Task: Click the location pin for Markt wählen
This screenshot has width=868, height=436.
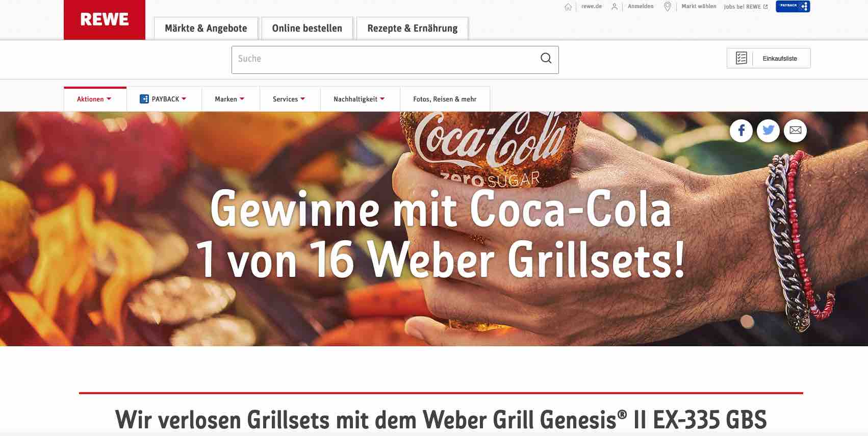Action: (x=667, y=7)
